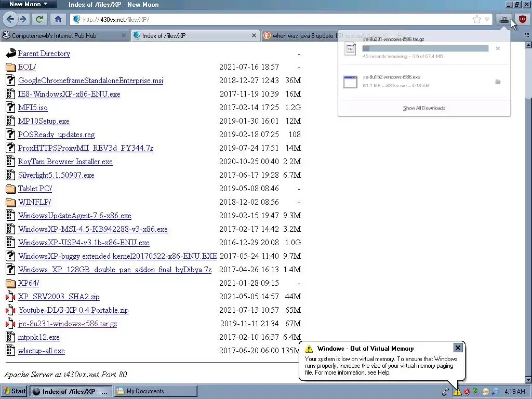The width and height of the screenshot is (532, 399).
Task: Open My Documents from the taskbar
Action: [156, 391]
